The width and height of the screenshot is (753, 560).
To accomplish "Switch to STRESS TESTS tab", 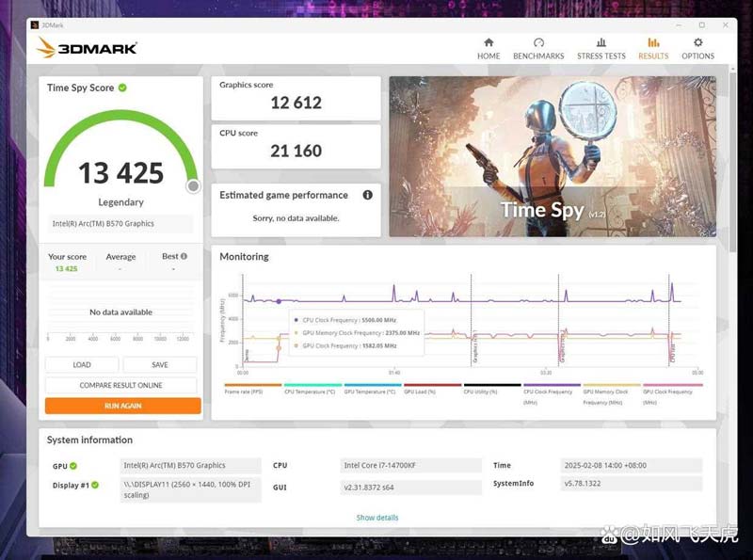I will pos(601,49).
